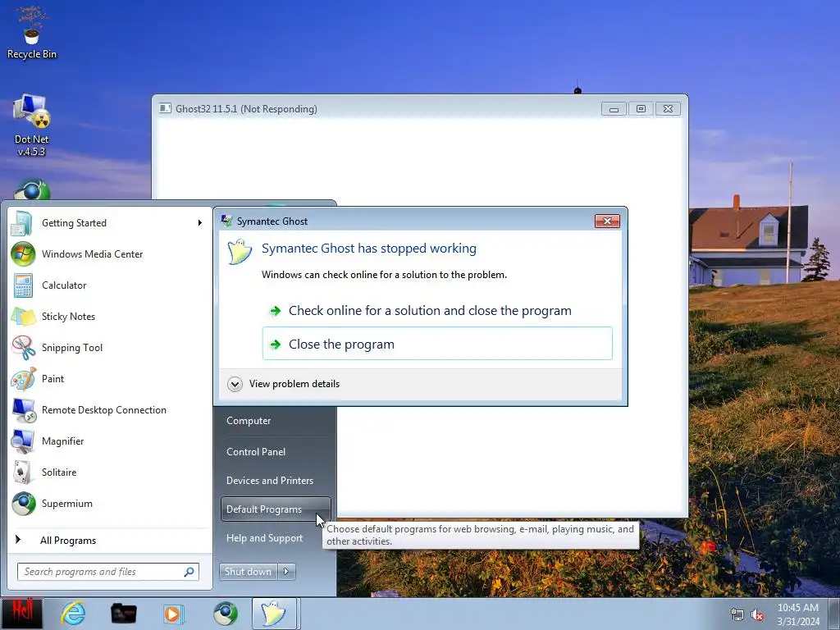Click the Getting Started icon in Start menu
Viewport: 840px width, 630px height.
[x=22, y=223]
